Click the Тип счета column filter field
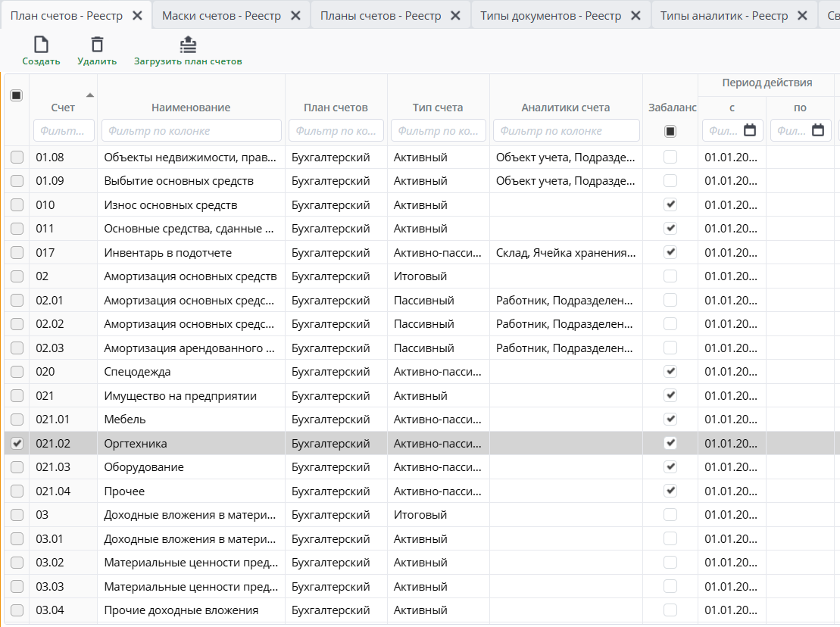The height and width of the screenshot is (627, 840). 438,130
